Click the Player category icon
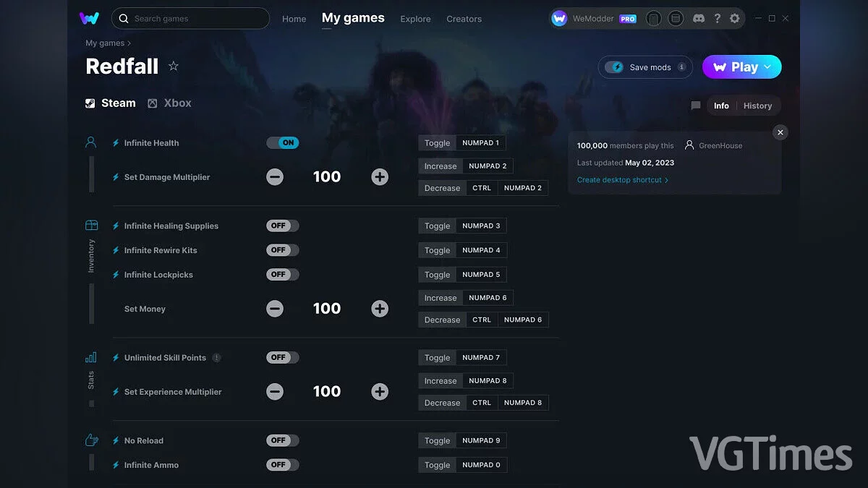The width and height of the screenshot is (868, 488). click(91, 142)
